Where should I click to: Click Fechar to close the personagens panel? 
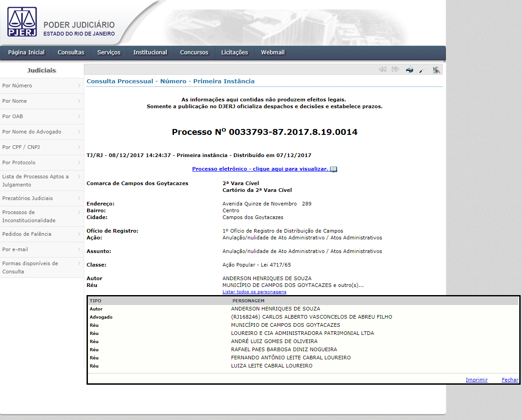[x=510, y=380]
